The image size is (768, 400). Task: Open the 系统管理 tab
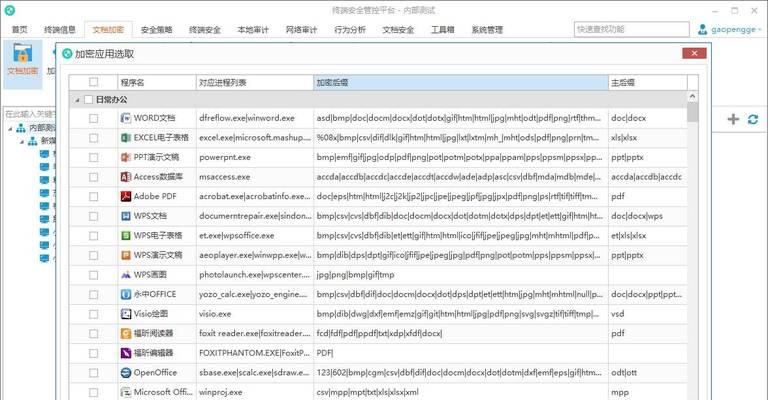pyautogui.click(x=487, y=30)
